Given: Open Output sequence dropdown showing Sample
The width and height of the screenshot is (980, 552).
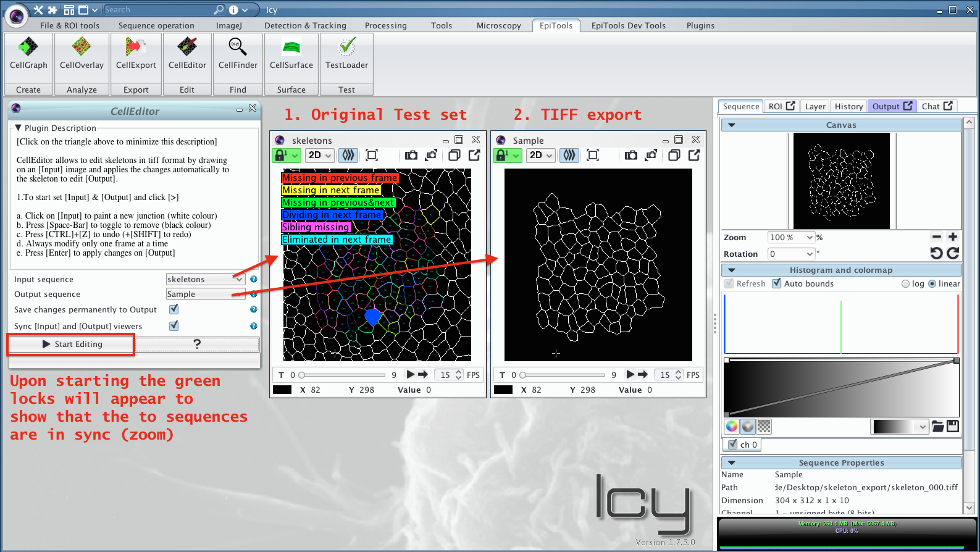Looking at the screenshot, I should tap(206, 294).
